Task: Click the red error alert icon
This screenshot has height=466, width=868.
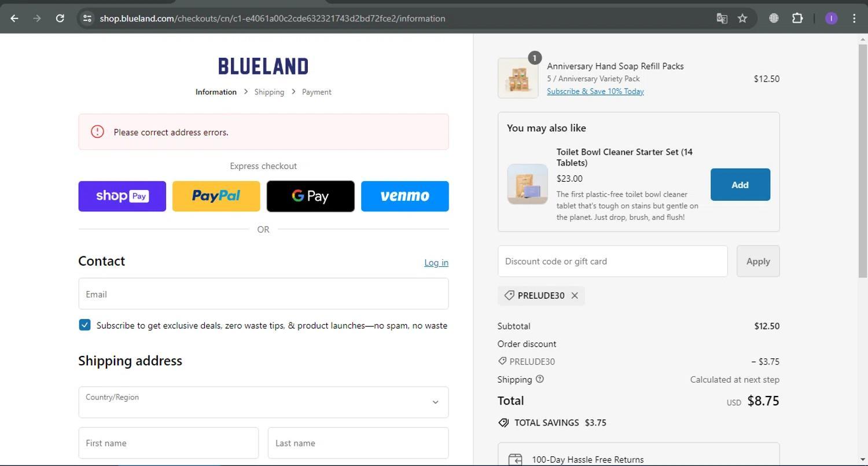Action: point(97,131)
